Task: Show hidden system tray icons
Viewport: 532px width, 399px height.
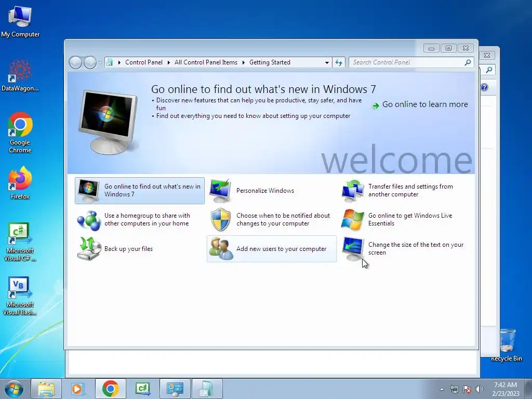Action: (x=442, y=389)
